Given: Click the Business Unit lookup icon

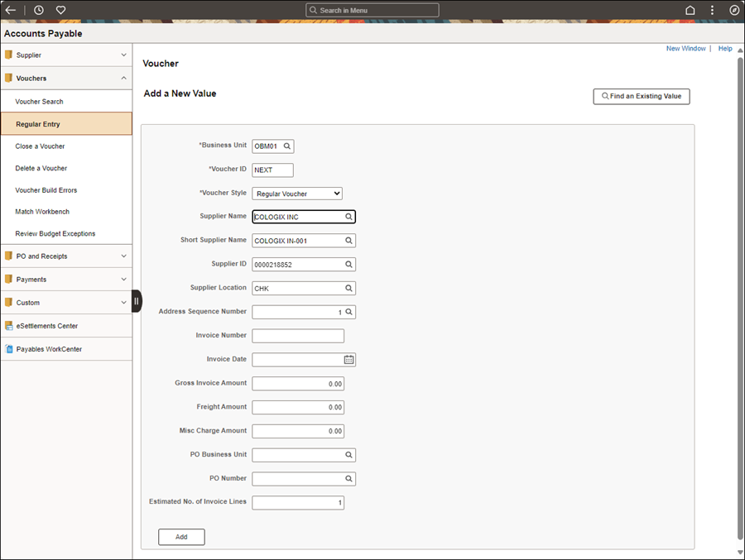Looking at the screenshot, I should pos(287,146).
